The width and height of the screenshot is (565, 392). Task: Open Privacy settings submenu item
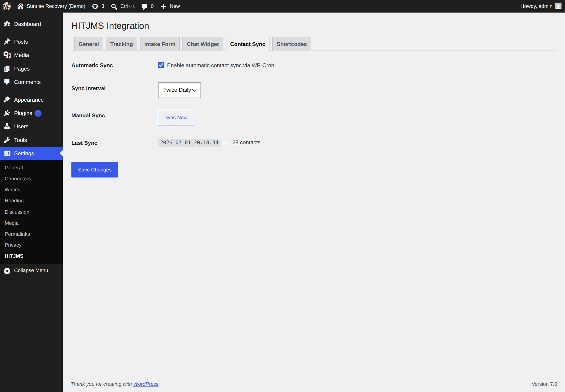13,245
